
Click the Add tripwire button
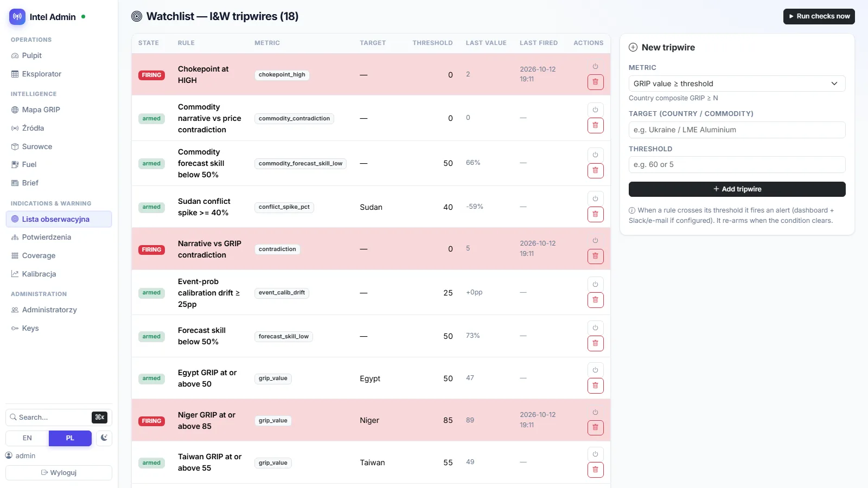(x=737, y=189)
